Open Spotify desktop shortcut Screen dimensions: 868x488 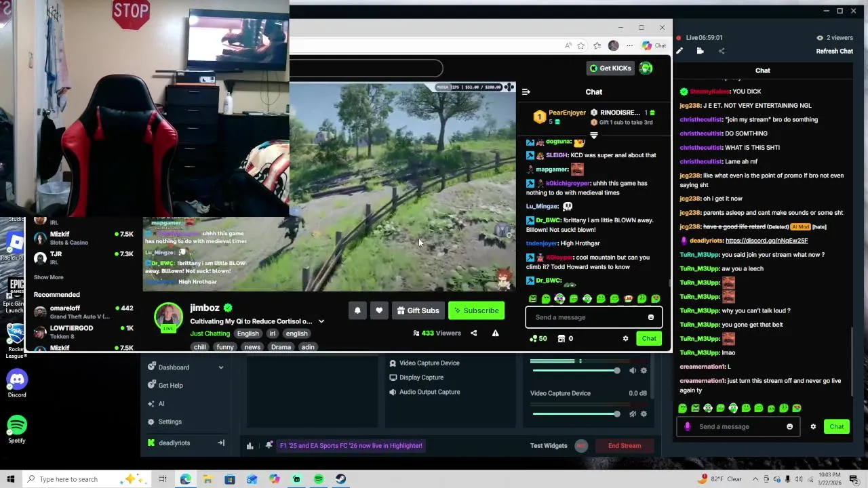[x=17, y=429]
